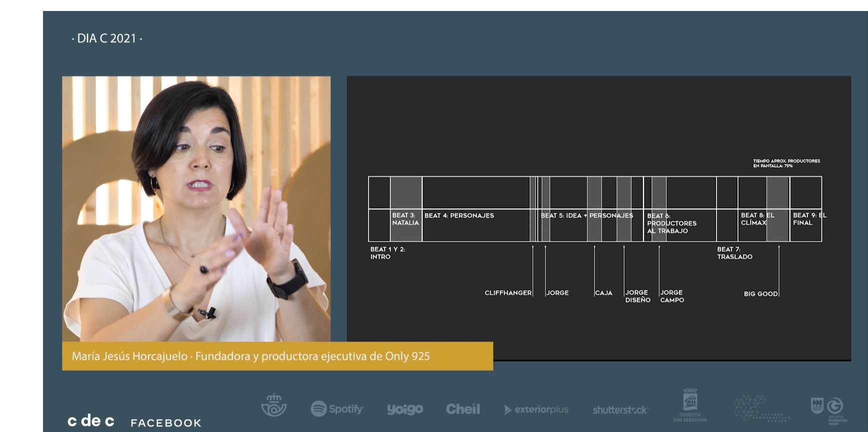Click the Correos crown-and-horn logo
Screen dimensions: 868x432
[x=274, y=405]
